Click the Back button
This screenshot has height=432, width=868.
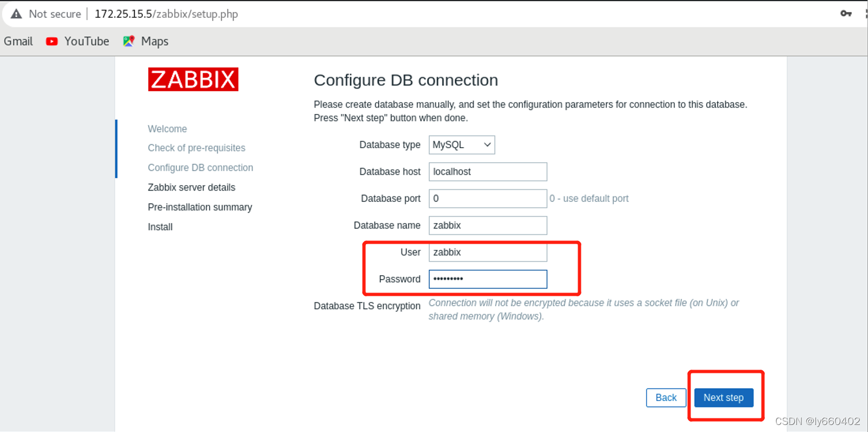pos(666,398)
